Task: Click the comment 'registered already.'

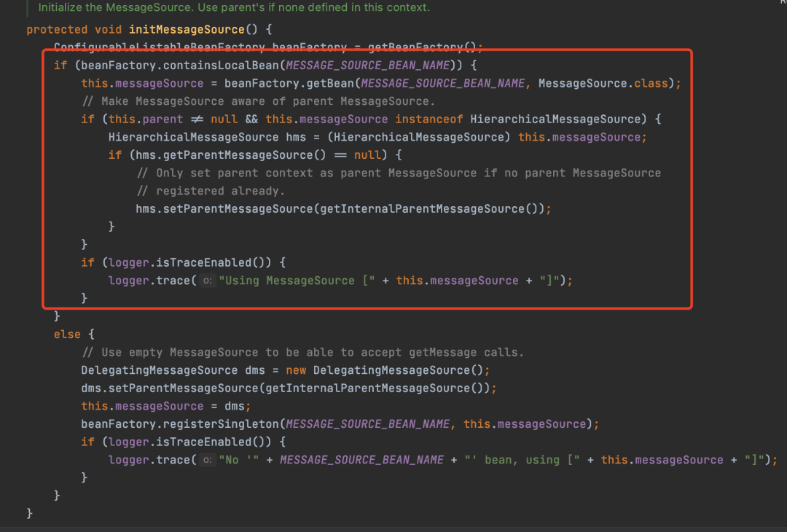Action: click(x=211, y=191)
